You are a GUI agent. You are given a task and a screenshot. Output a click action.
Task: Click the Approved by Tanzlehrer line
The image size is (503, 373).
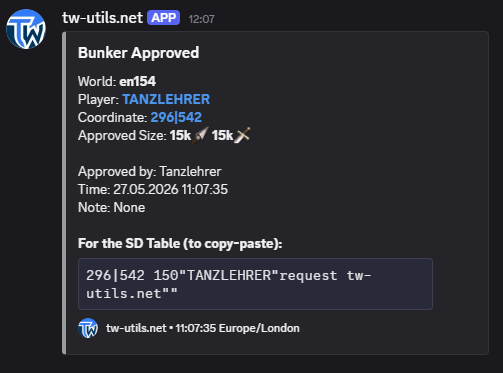[x=149, y=172]
